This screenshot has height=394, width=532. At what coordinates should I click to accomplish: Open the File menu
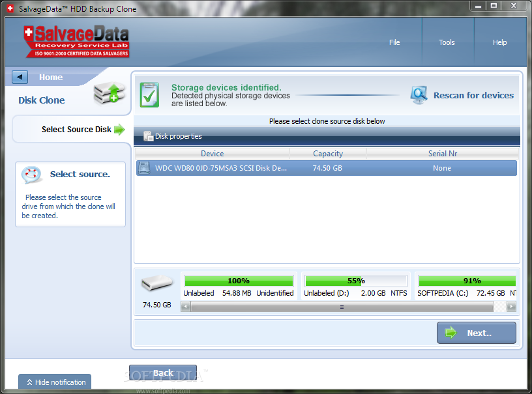[394, 42]
